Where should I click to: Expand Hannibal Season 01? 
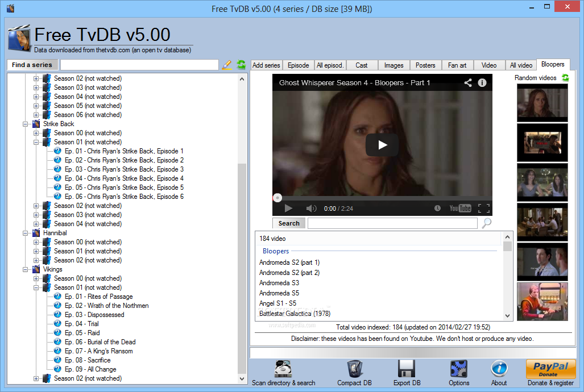(x=36, y=251)
